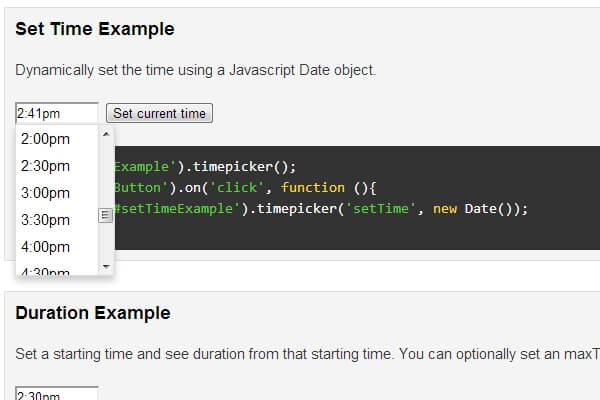Click the scrollbar track above the thumb
This screenshot has width=600, height=400.
point(105,170)
